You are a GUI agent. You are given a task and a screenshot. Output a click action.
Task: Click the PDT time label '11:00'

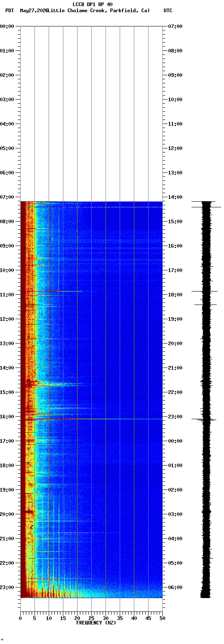click(7, 295)
